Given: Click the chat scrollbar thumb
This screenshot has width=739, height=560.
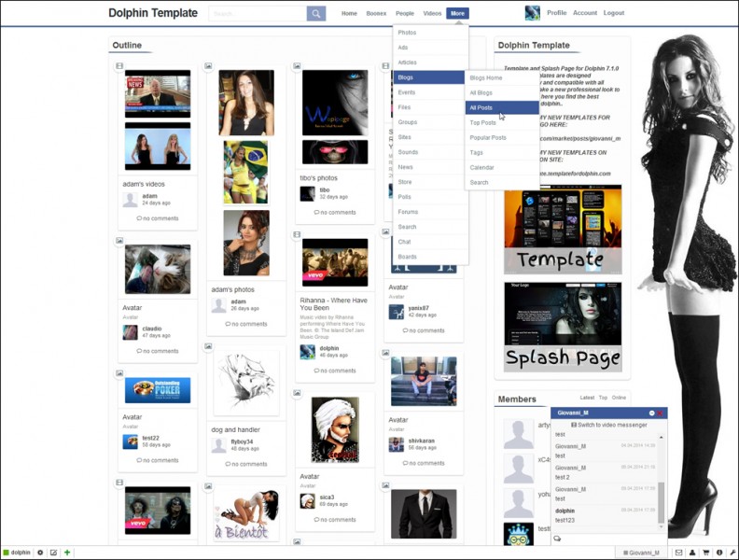Looking at the screenshot, I should (662, 502).
